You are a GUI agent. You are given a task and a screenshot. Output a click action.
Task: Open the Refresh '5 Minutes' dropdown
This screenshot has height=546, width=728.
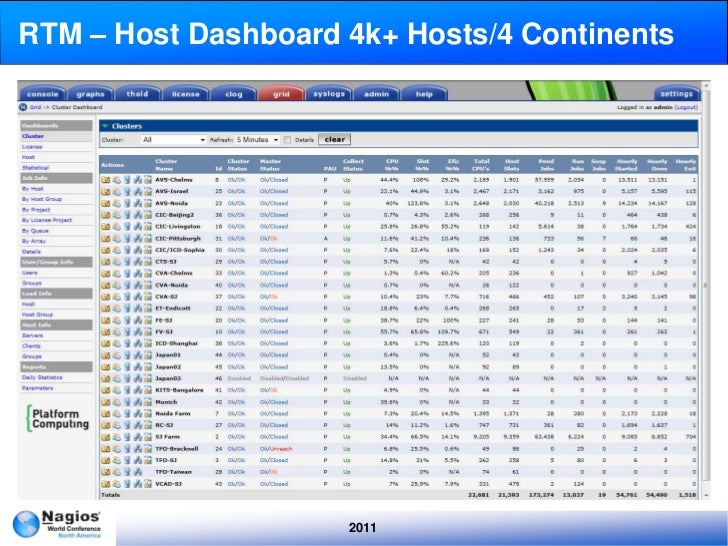(257, 140)
